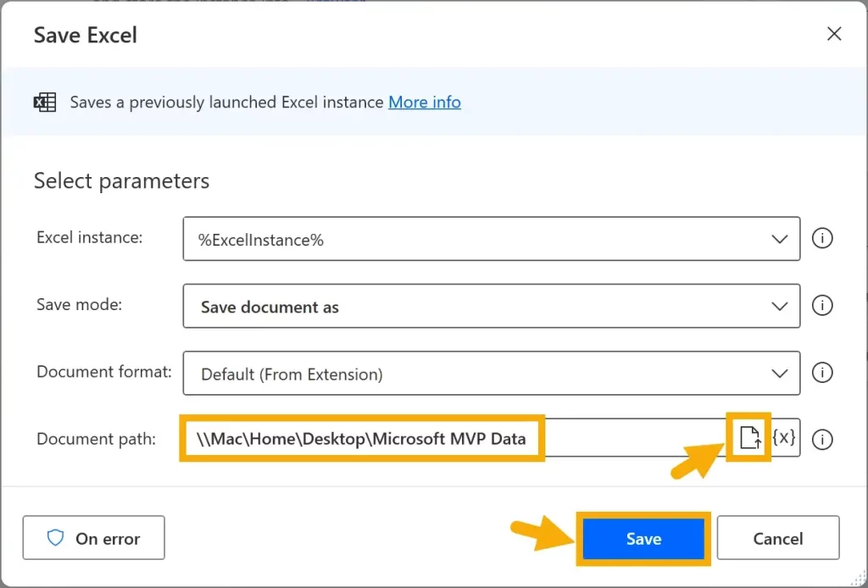868x588 pixels.
Task: Click the 'Save Excel' dialog title
Action: [x=85, y=36]
